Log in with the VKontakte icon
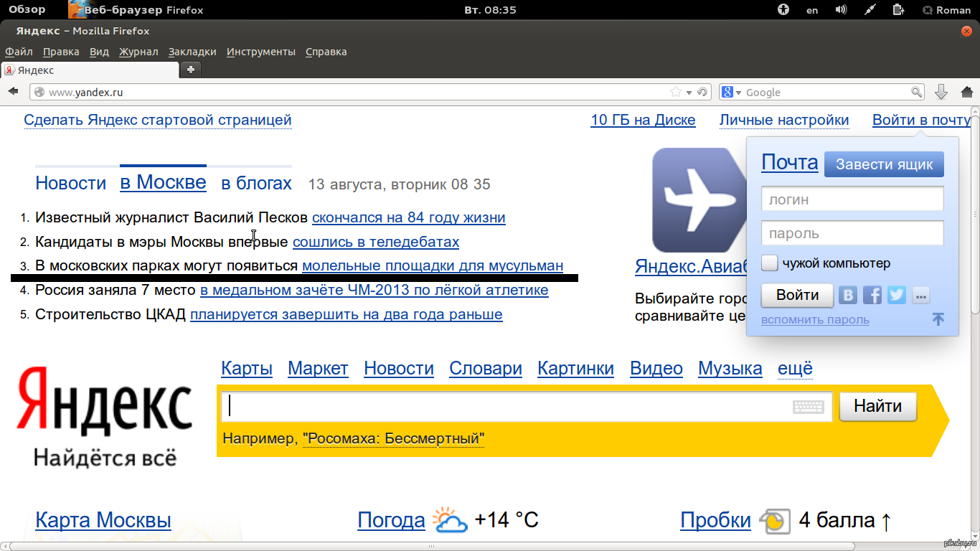Screen dimensions: 980x551 tap(849, 295)
